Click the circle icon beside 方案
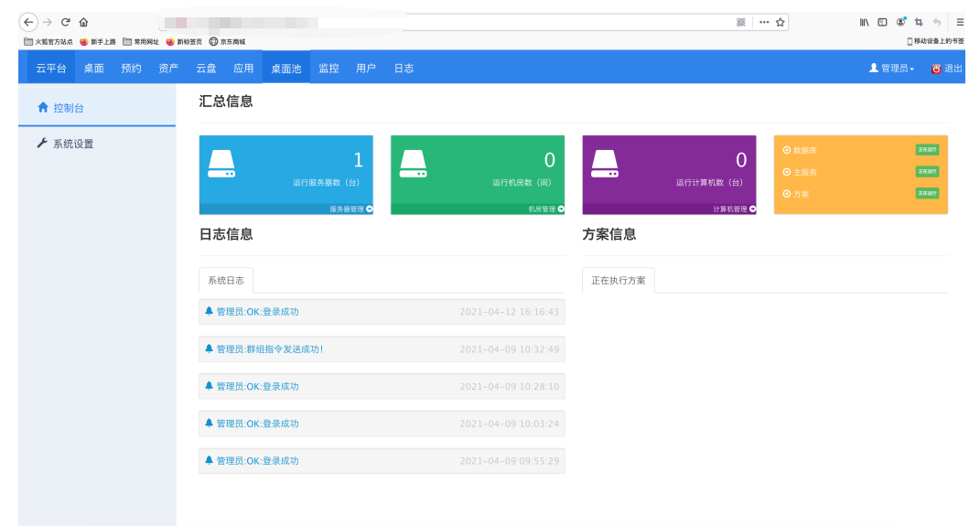Screen dimensions: 980x526 [x=787, y=194]
